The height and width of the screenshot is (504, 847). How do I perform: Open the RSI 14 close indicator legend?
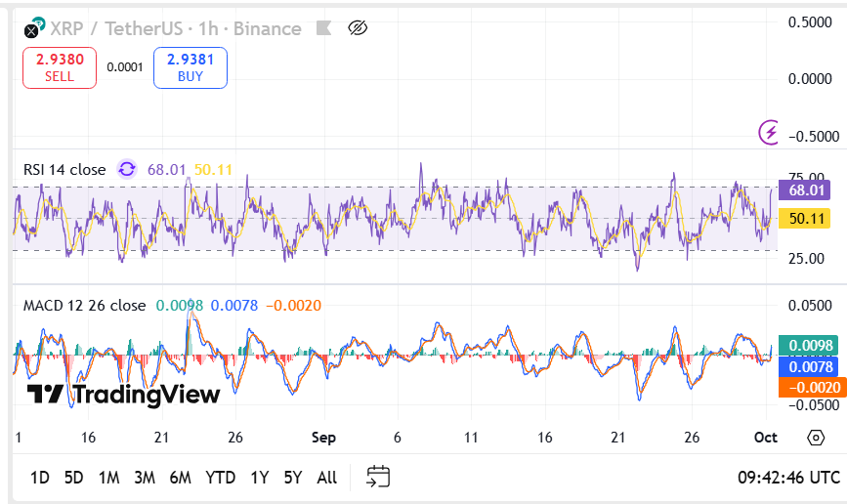(64, 170)
